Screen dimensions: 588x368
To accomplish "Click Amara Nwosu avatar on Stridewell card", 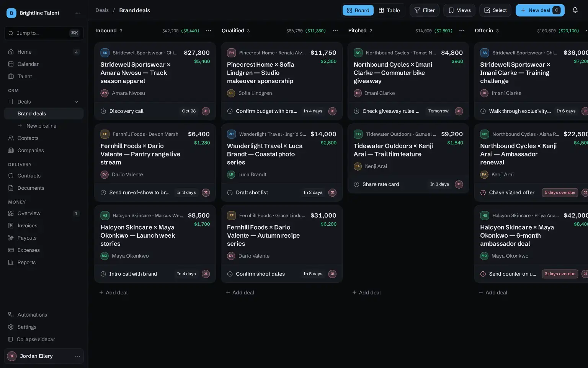I will coord(105,93).
